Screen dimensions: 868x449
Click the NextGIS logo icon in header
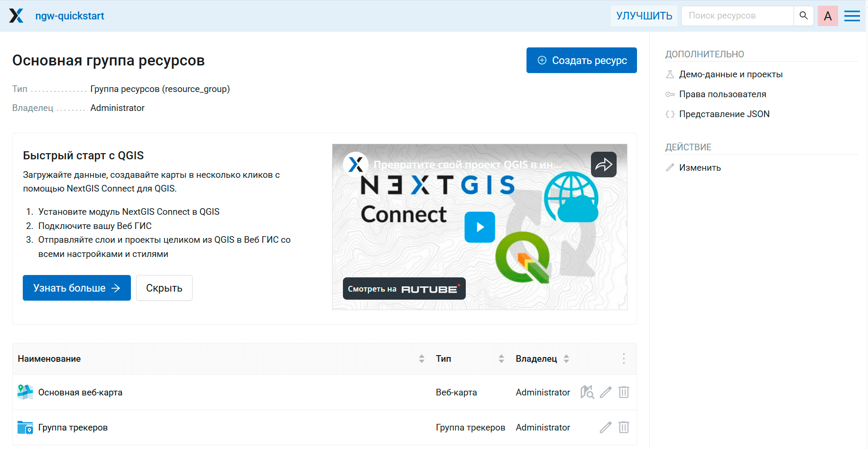click(x=16, y=16)
